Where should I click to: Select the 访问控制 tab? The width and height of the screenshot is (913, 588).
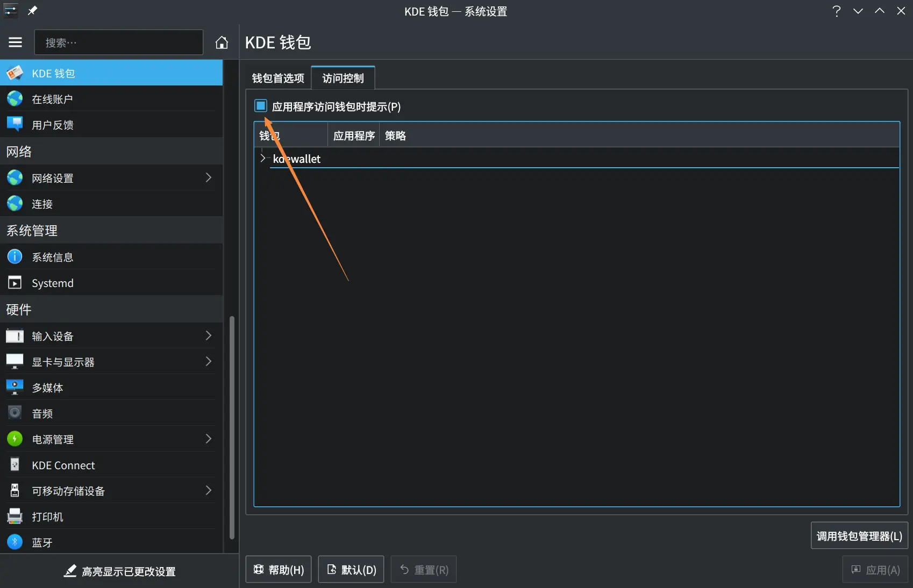coord(343,78)
